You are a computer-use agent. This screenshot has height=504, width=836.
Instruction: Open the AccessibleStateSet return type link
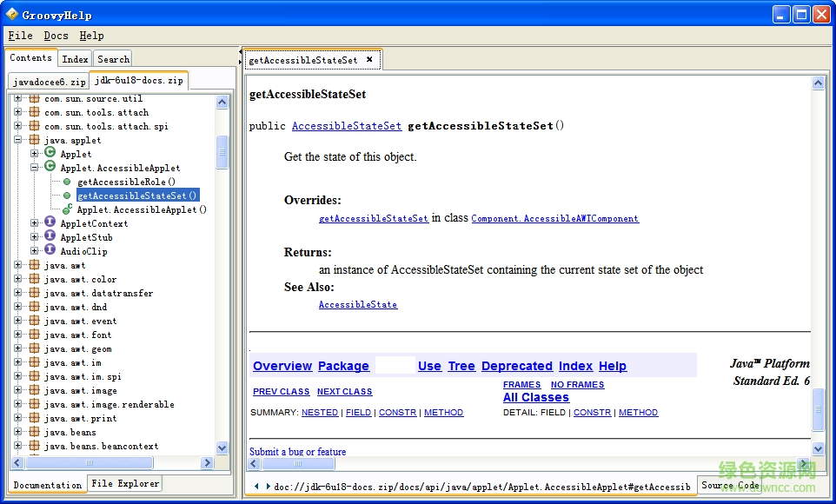[x=346, y=126]
